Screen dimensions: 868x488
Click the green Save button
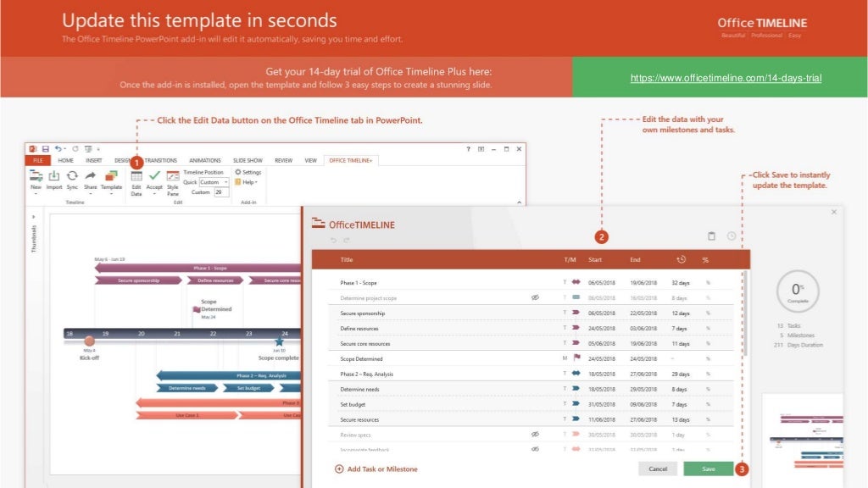tap(709, 469)
